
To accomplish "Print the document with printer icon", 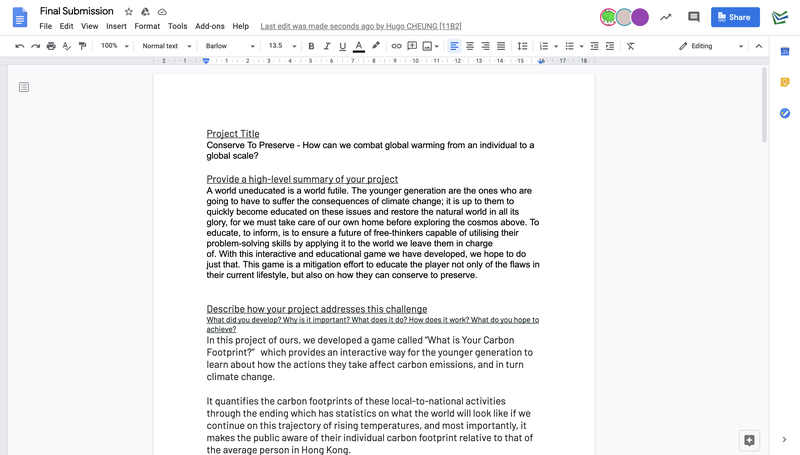I will pyautogui.click(x=51, y=46).
